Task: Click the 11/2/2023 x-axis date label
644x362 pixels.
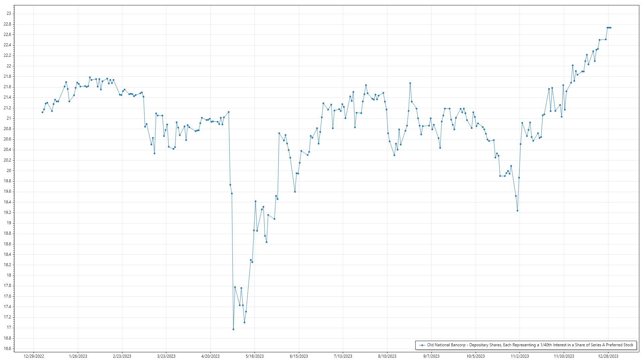Action: (520, 356)
